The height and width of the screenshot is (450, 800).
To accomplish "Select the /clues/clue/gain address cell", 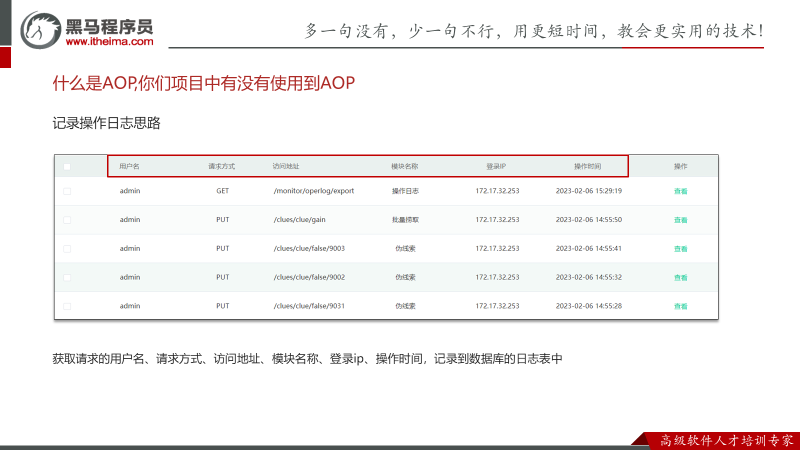I will (x=299, y=219).
